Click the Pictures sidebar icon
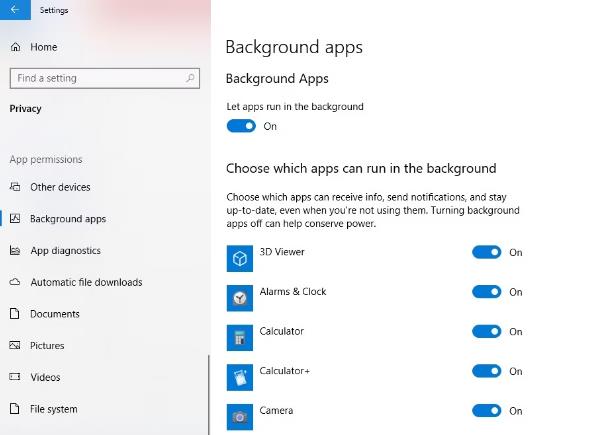This screenshot has width=607, height=435. point(15,345)
